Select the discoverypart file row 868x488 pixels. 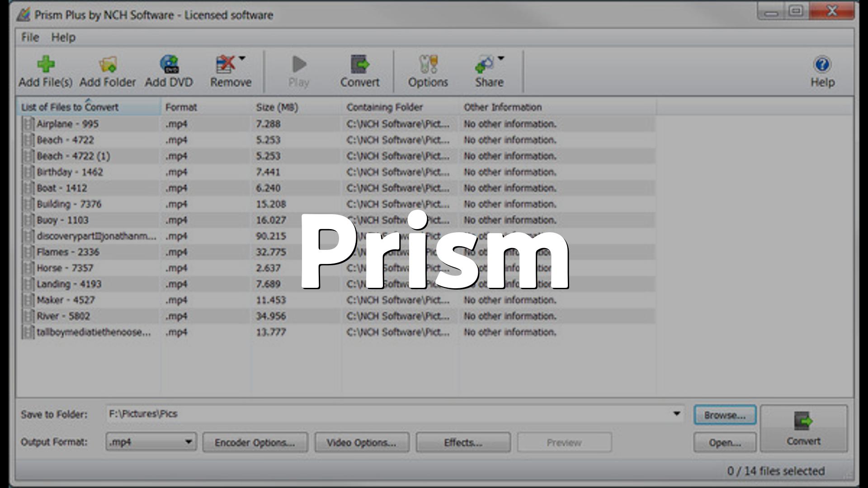tap(336, 236)
